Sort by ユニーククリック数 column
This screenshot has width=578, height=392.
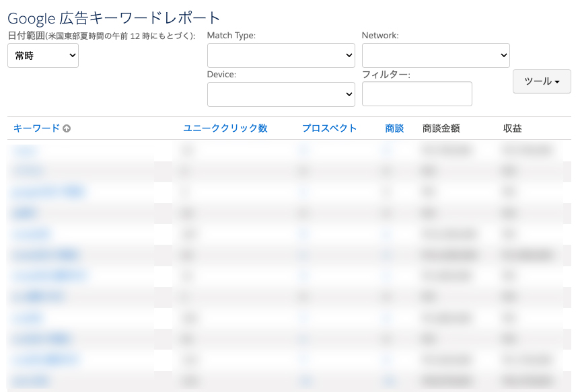point(225,128)
